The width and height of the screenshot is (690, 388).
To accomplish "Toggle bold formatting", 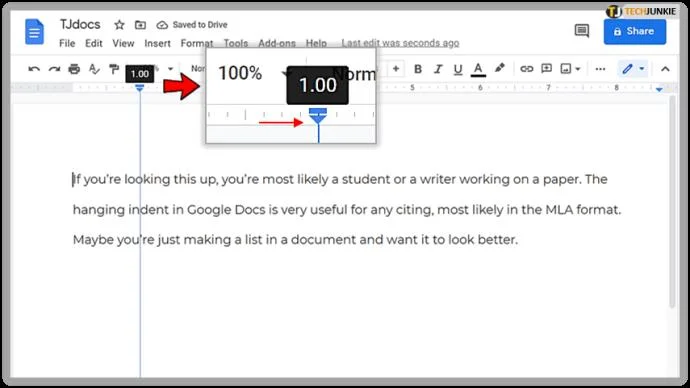I will point(418,69).
